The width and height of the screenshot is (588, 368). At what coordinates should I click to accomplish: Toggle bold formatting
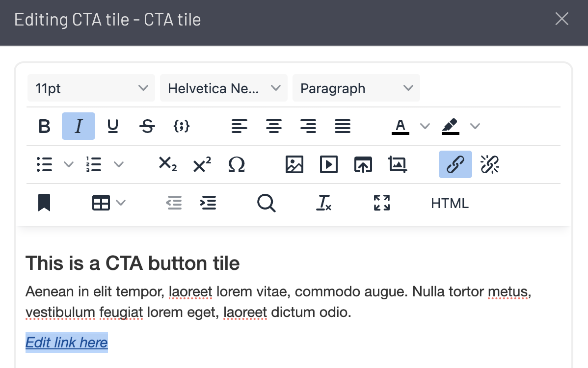coord(44,127)
